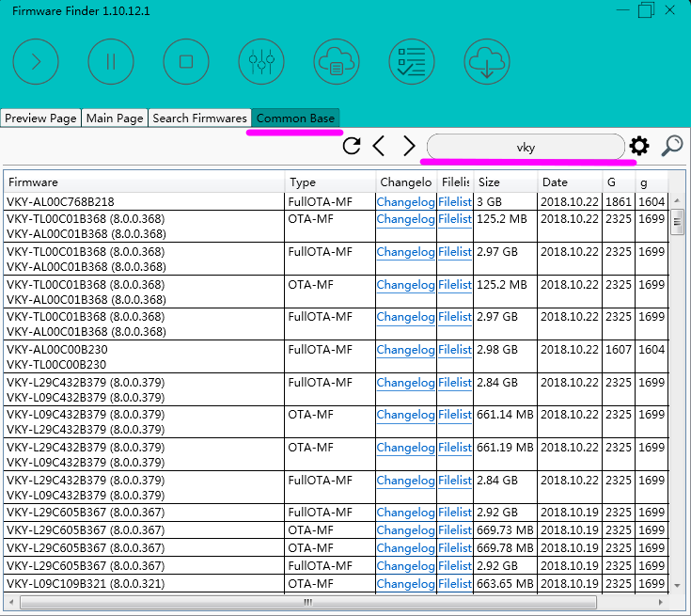Open the checklist round icon
This screenshot has height=616, width=691.
412,62
